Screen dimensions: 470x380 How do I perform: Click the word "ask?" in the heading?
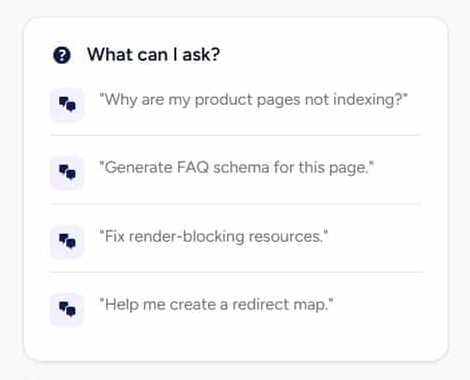[x=201, y=55]
